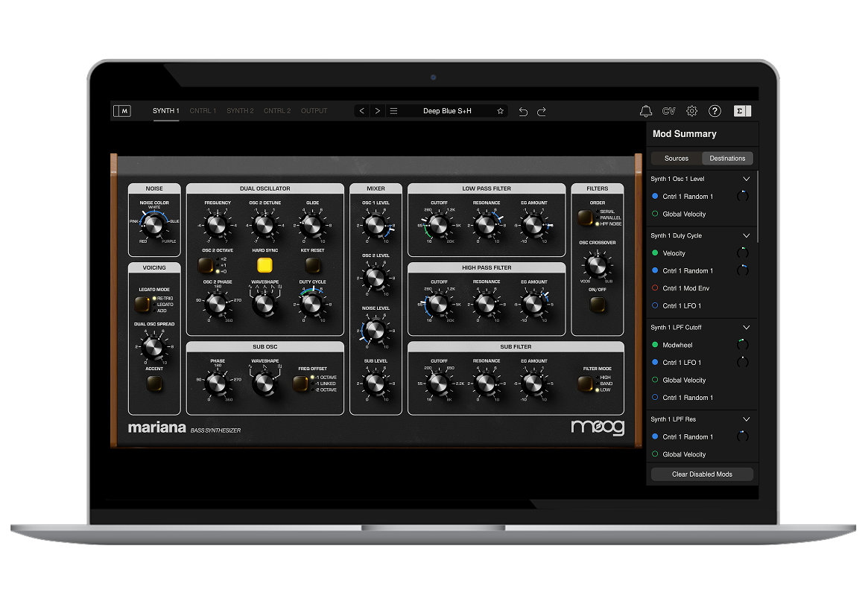The width and height of the screenshot is (868, 604).
Task: Select the Destinations tab in Mod Summary
Action: coord(727,158)
